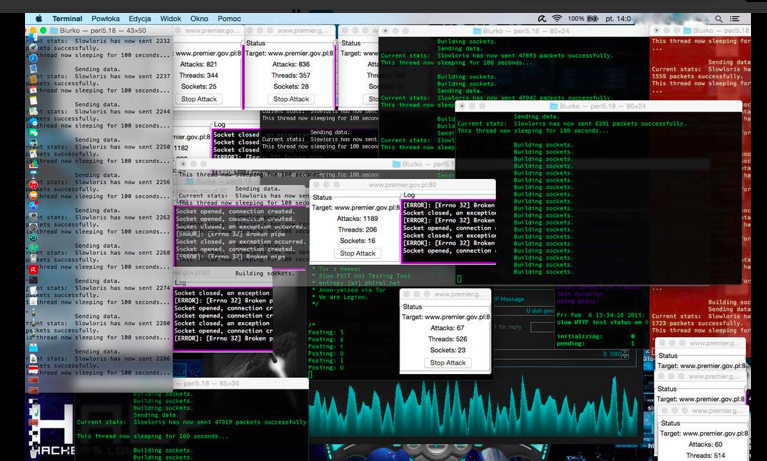The width and height of the screenshot is (767, 461).
Task: Click the text 'Attacks: 821'
Action: (198, 64)
